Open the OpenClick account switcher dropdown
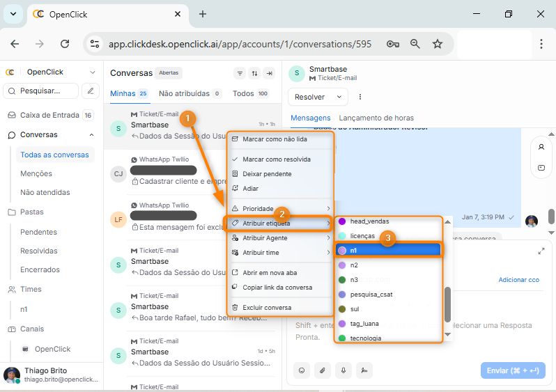This screenshot has height=392, width=556. [x=92, y=72]
